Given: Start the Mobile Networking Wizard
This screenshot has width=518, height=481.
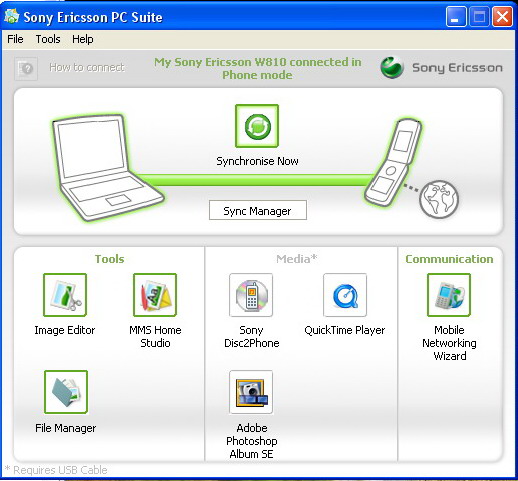Looking at the screenshot, I should click(x=449, y=295).
